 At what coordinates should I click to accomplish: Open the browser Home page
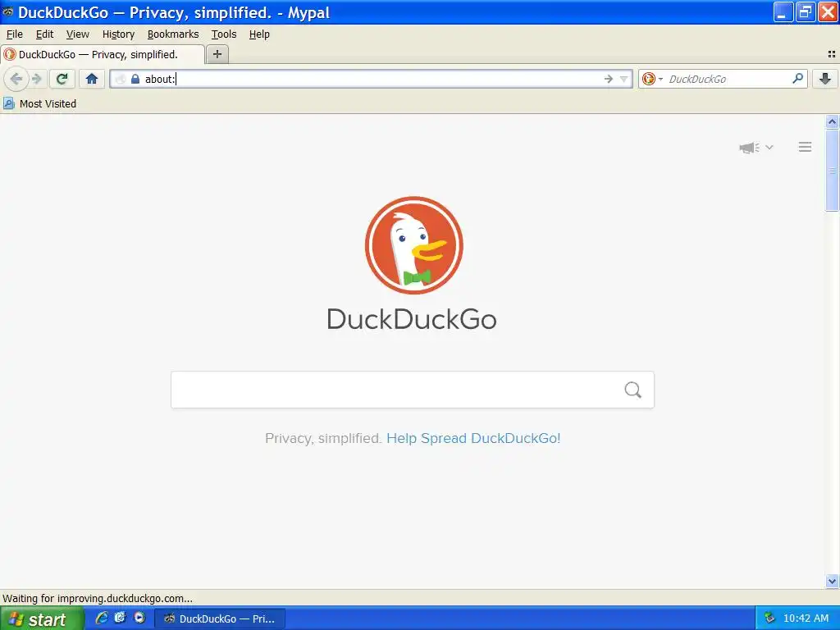tap(92, 80)
